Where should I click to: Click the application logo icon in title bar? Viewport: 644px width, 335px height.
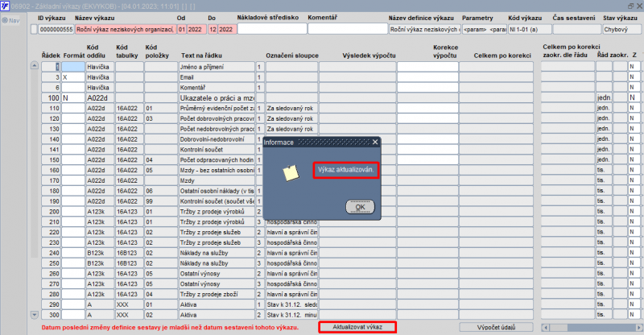point(5,6)
